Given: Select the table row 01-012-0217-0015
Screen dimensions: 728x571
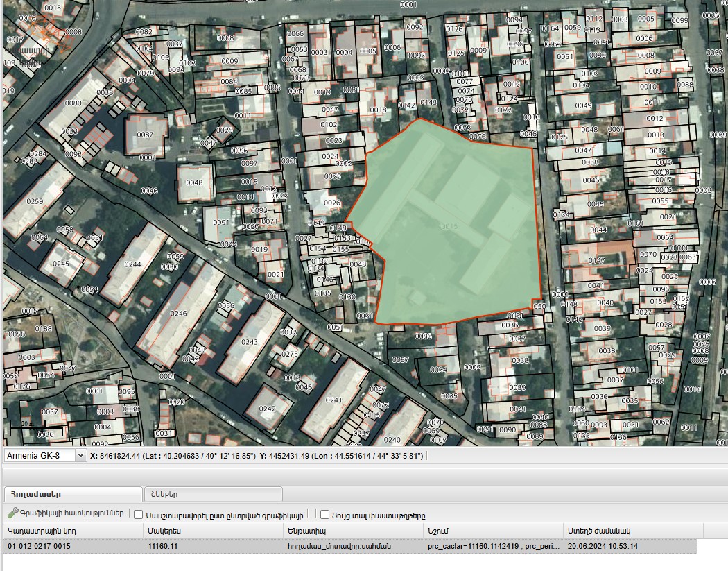Looking at the screenshot, I should [350, 547].
